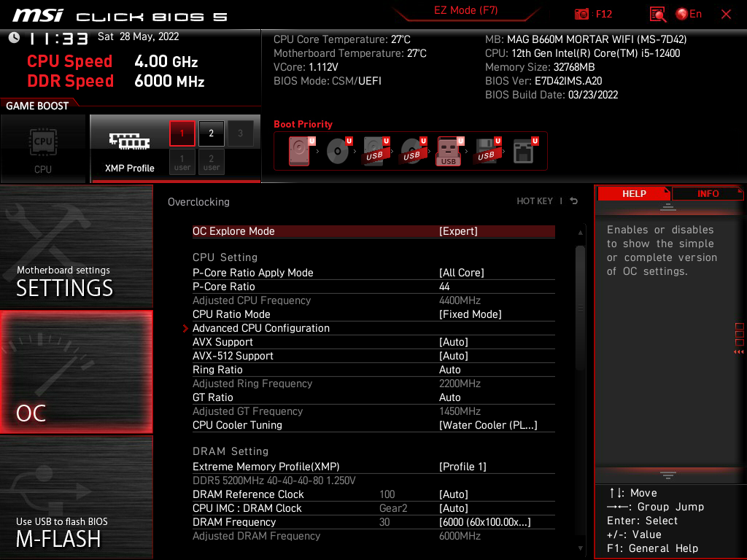This screenshot has height=560, width=747.
Task: Enable XMP profile 1
Action: 182,133
